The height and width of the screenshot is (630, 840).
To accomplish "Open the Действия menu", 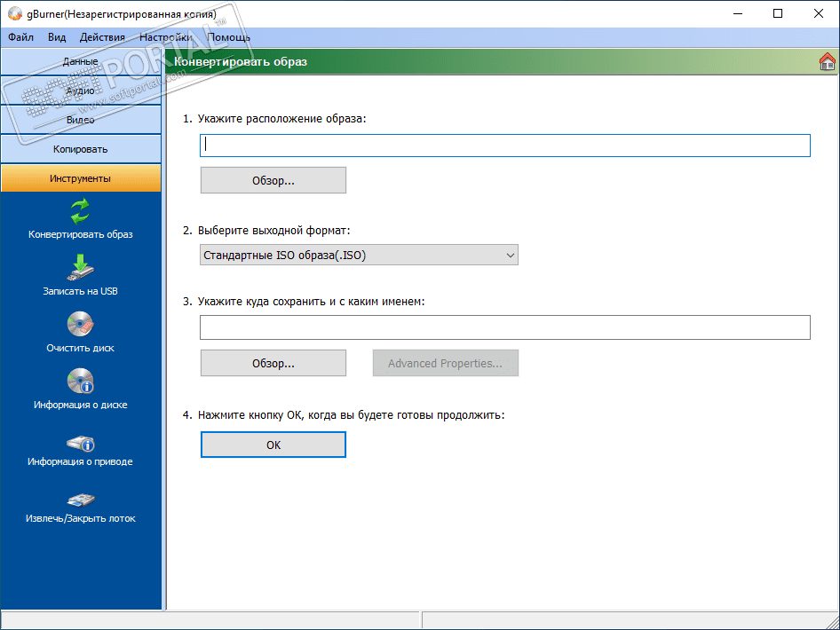I will pyautogui.click(x=102, y=37).
